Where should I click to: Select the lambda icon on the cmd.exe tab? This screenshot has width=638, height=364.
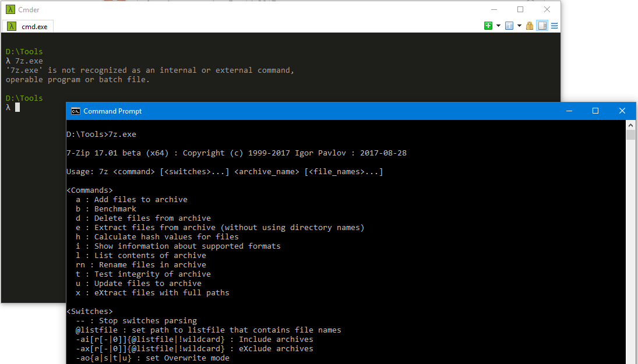tap(11, 26)
